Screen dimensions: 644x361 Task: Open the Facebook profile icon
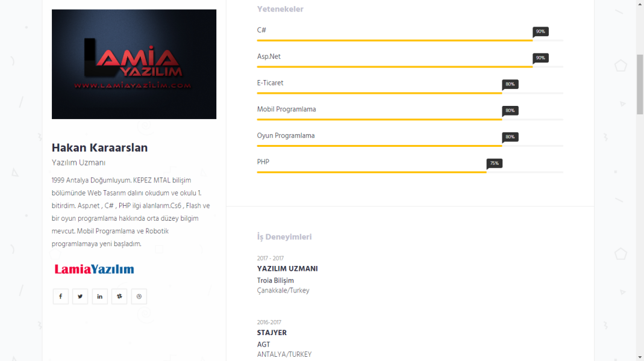click(60, 297)
